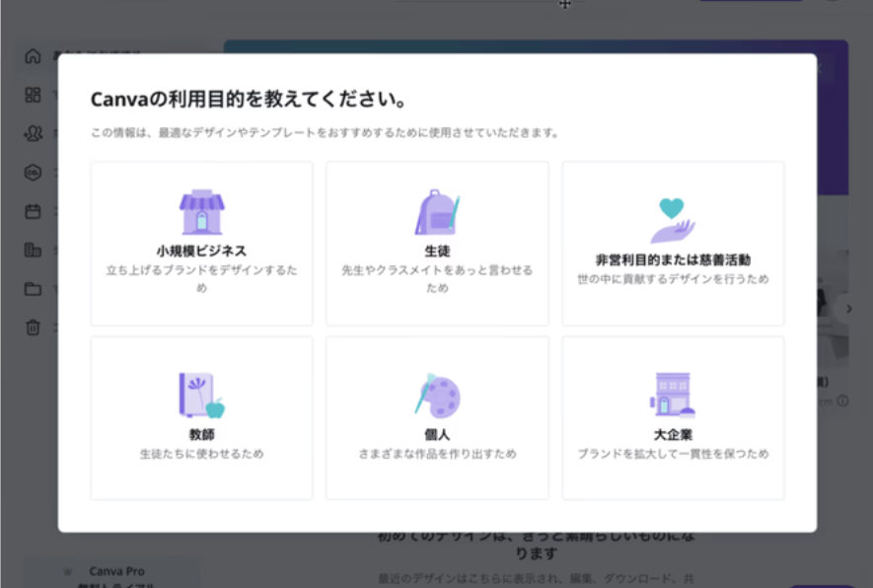The width and height of the screenshot is (873, 588).
Task: Select the backpack icon for 生徒
Action: pos(437,212)
